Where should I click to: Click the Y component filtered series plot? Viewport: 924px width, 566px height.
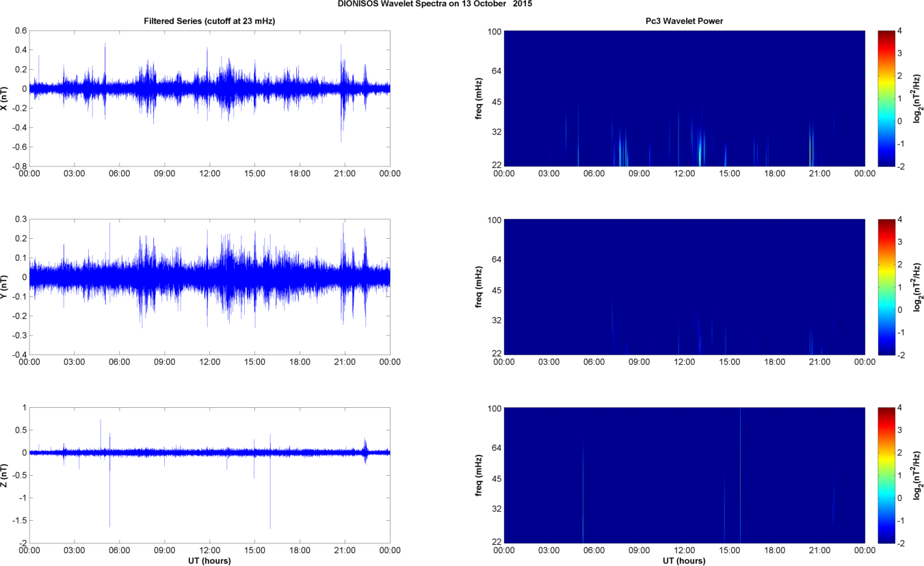209,287
